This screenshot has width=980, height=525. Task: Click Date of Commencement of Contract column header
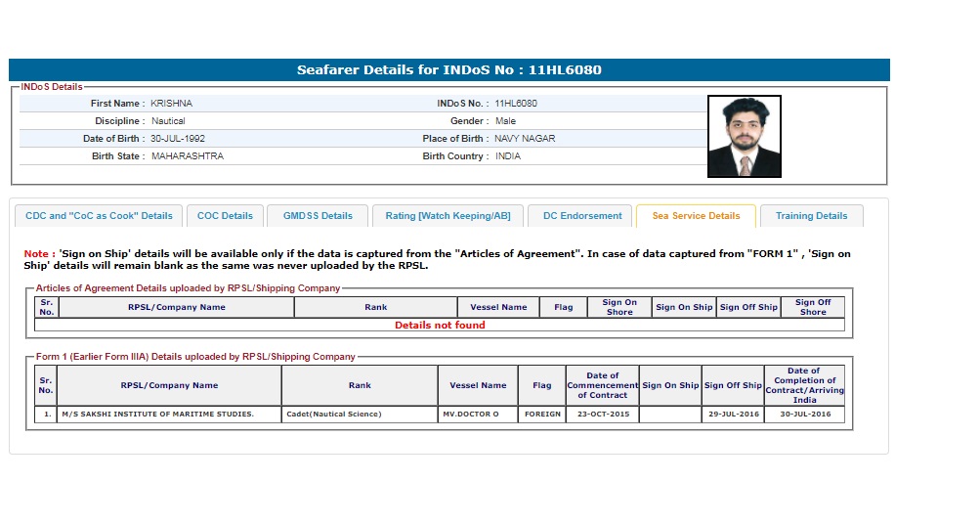pos(602,385)
